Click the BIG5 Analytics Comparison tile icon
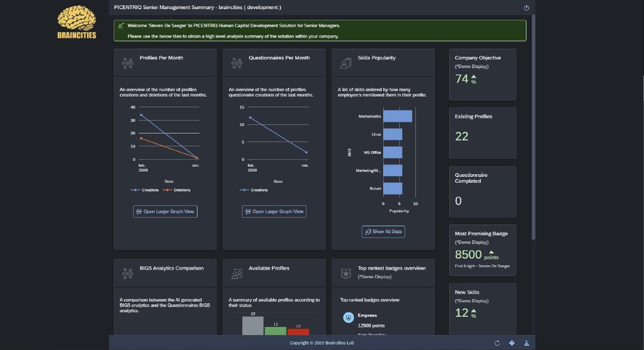This screenshot has height=350, width=644. click(x=128, y=273)
